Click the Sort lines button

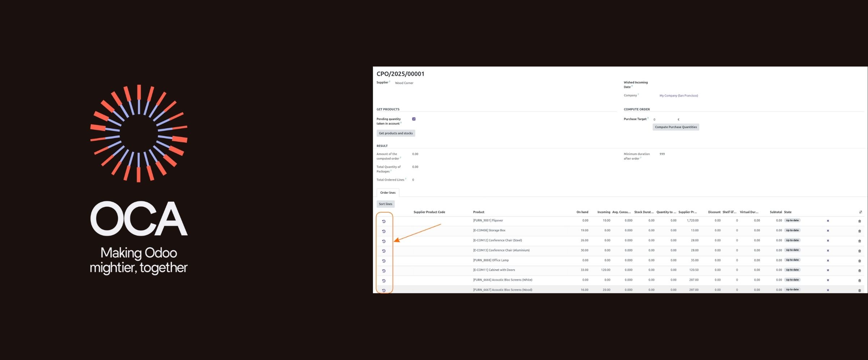point(386,204)
